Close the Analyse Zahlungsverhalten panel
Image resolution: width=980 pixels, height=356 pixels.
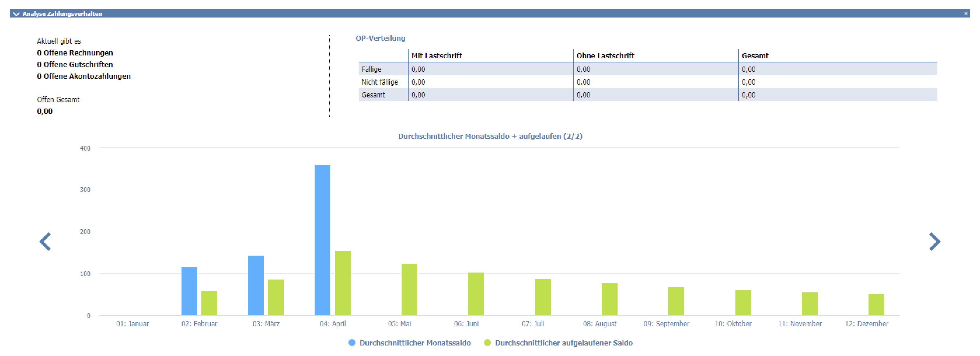pyautogui.click(x=965, y=13)
